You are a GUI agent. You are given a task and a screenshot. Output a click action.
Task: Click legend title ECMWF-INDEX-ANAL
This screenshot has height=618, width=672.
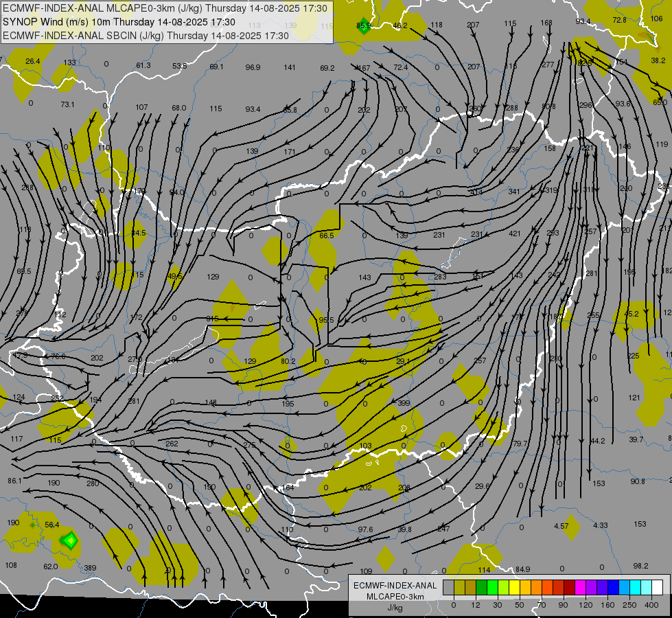point(395,586)
